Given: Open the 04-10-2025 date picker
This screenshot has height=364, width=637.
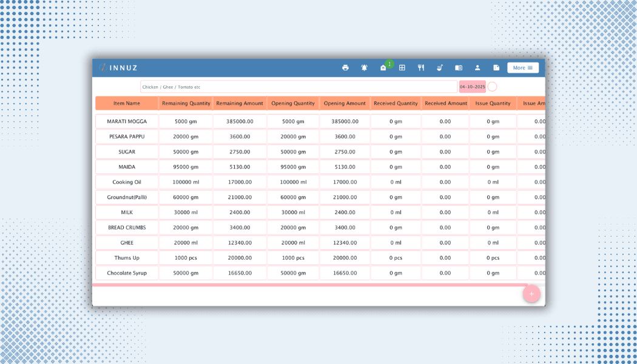Looking at the screenshot, I should click(472, 87).
